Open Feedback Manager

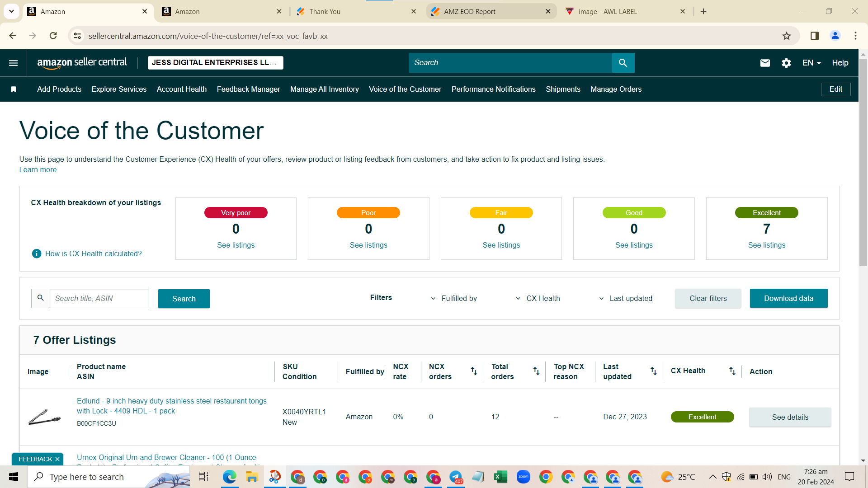coord(248,89)
